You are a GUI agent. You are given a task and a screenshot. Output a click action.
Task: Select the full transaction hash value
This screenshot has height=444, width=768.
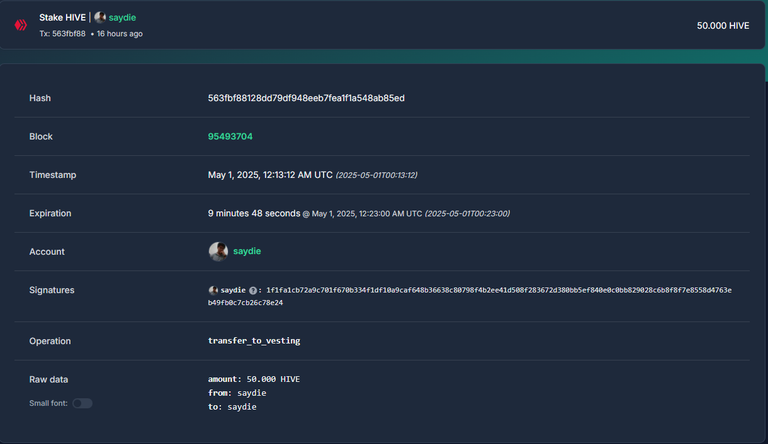(306, 98)
